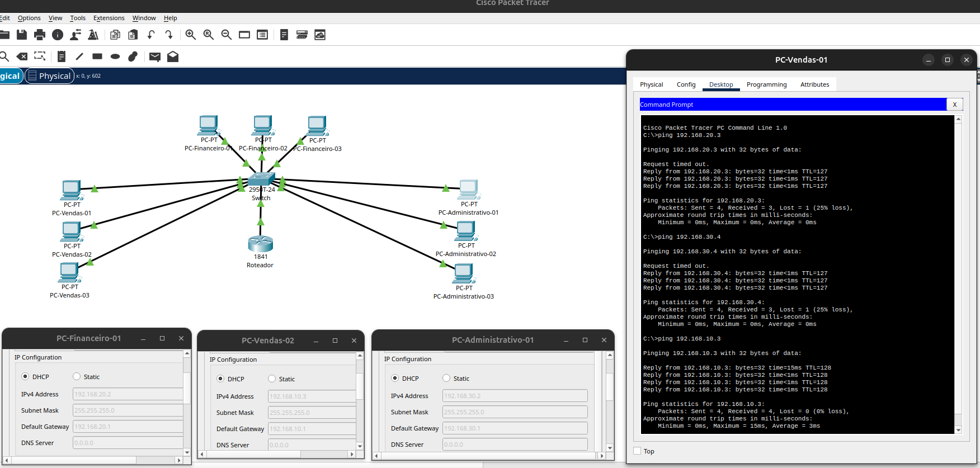Open the Options menu
This screenshot has width=980, height=468.
[29, 18]
